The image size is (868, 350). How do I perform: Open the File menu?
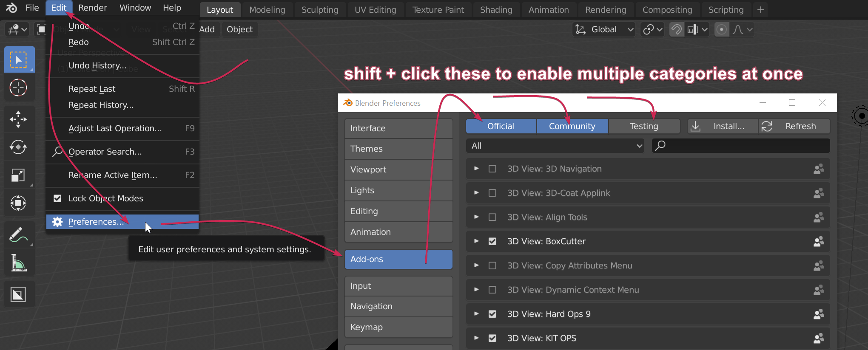point(32,8)
